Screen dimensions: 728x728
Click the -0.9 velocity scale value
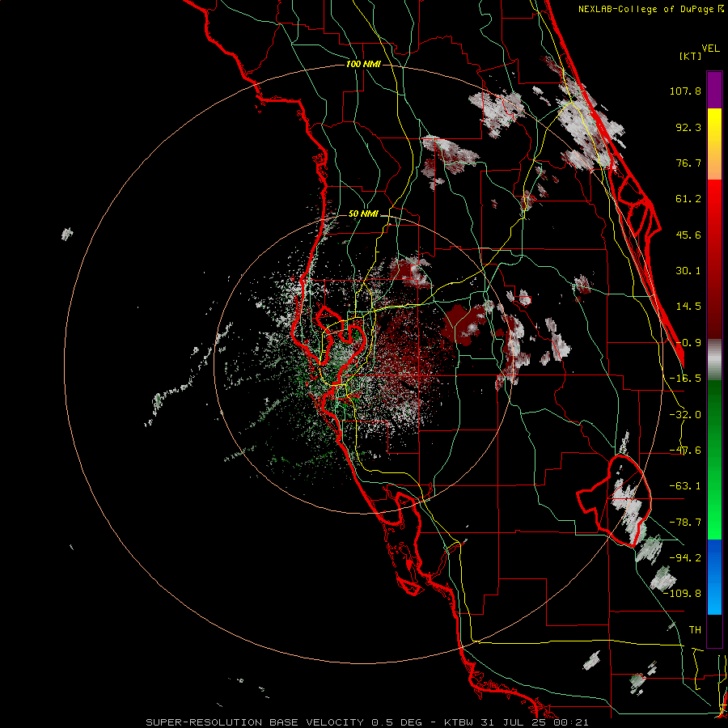click(688, 343)
